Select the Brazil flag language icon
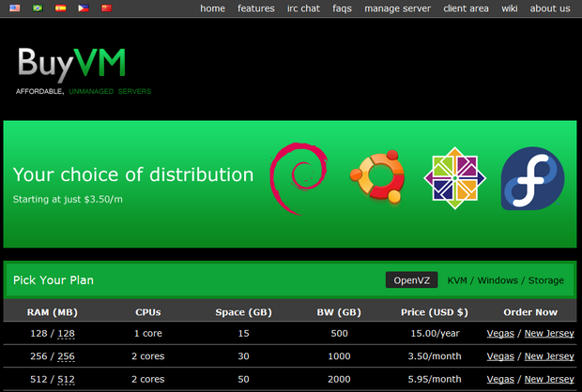 (38, 8)
